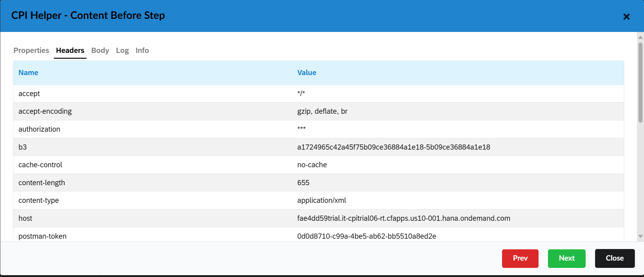Click the host header value text
Viewport: 644px width, 277px height.
pos(404,218)
